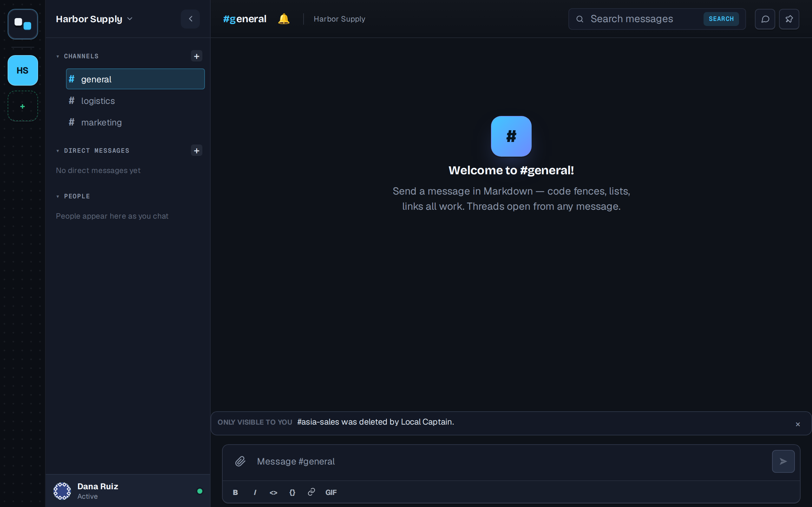Open the threads panel icon
812x507 pixels.
tap(765, 19)
